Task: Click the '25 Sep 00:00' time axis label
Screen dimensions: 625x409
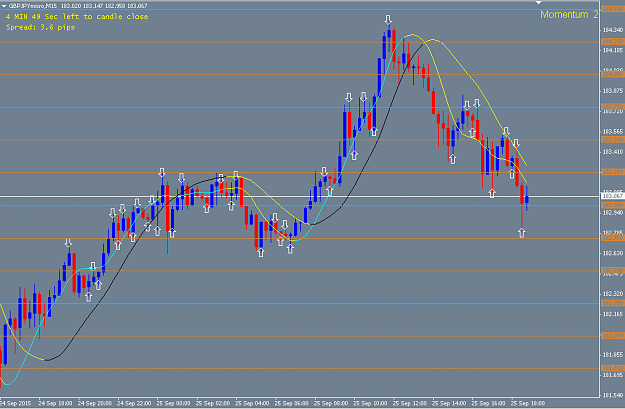Action: click(173, 403)
